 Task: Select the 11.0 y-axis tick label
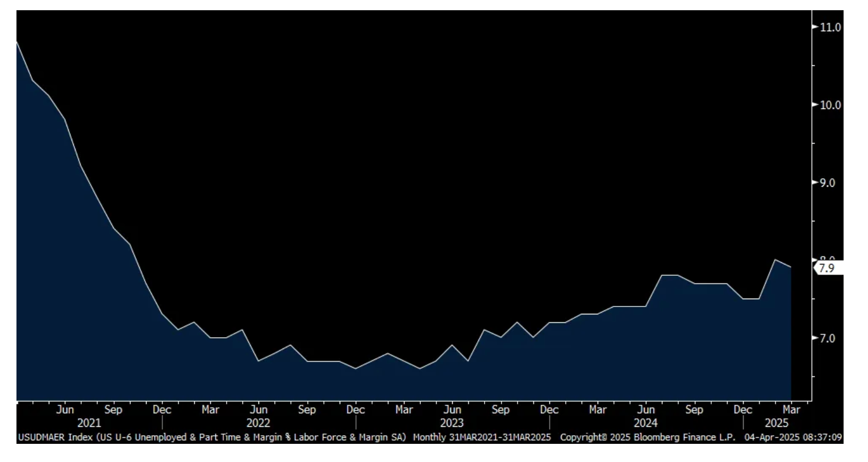coord(831,27)
